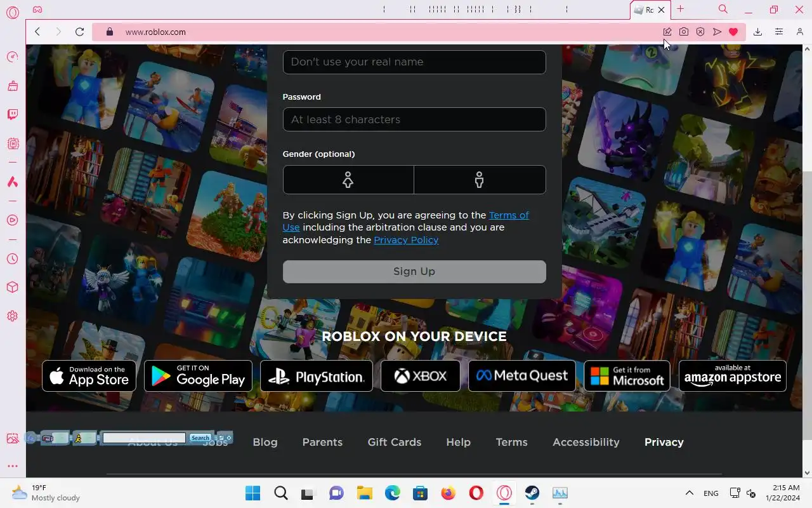Click the Password input field
Screen dimensions: 812x508
tap(414, 119)
